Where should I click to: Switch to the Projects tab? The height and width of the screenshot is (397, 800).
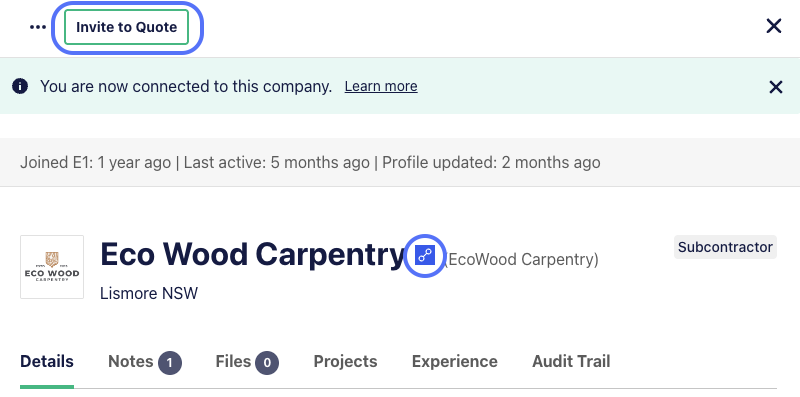[x=345, y=362]
